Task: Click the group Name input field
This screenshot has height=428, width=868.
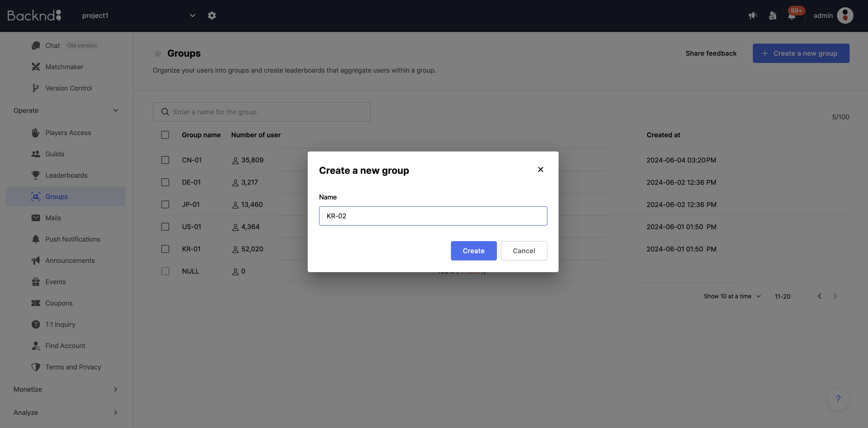Action: (433, 216)
